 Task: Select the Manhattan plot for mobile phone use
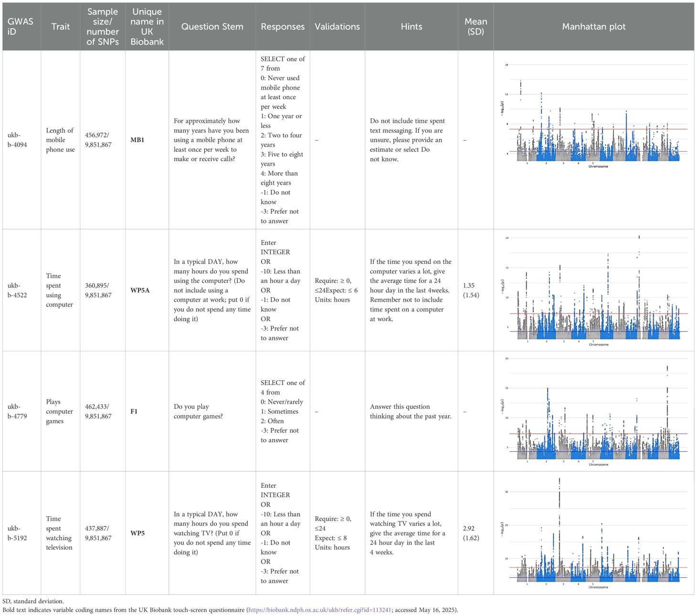point(594,115)
